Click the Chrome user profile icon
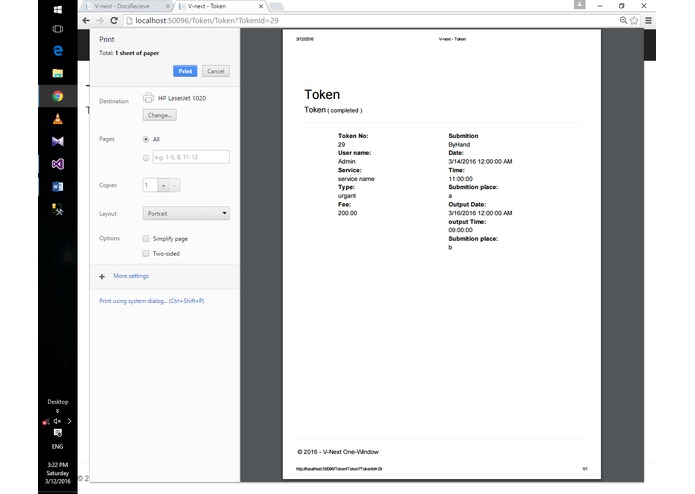Screen dimensions: 695x494 click(579, 5)
